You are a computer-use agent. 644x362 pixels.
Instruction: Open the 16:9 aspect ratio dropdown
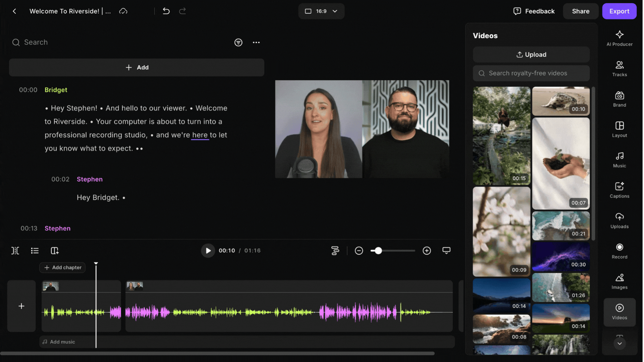(x=321, y=11)
